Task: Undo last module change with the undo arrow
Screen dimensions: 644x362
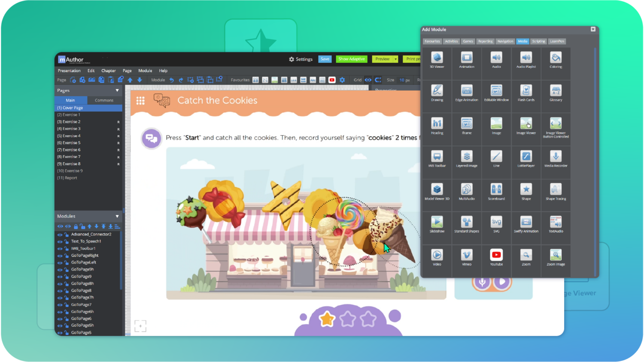Action: [171, 79]
